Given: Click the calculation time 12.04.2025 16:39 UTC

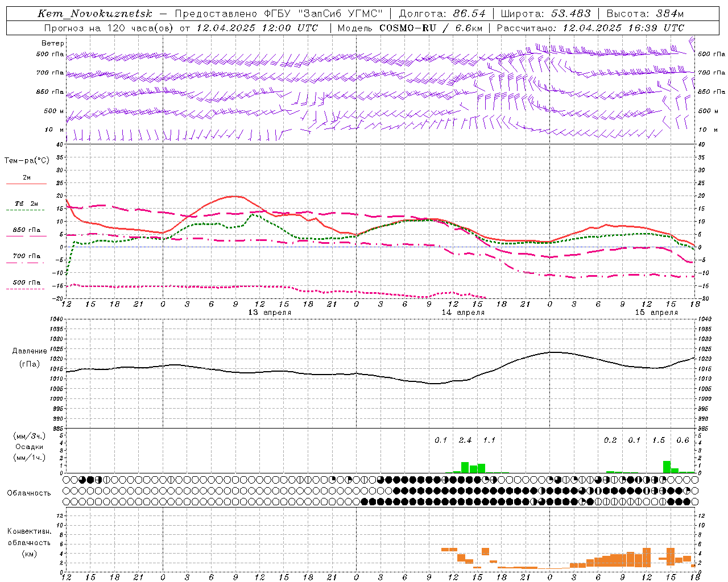Looking at the screenshot, I should (x=623, y=28).
